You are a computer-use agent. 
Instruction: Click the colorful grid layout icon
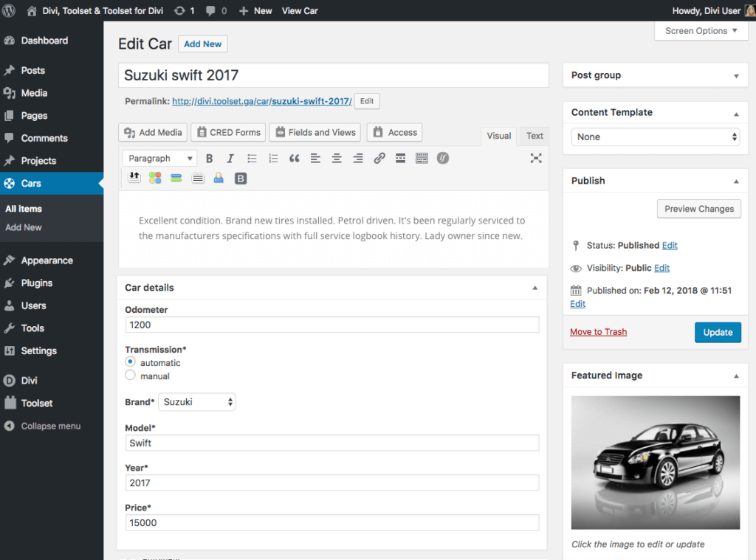(x=155, y=179)
